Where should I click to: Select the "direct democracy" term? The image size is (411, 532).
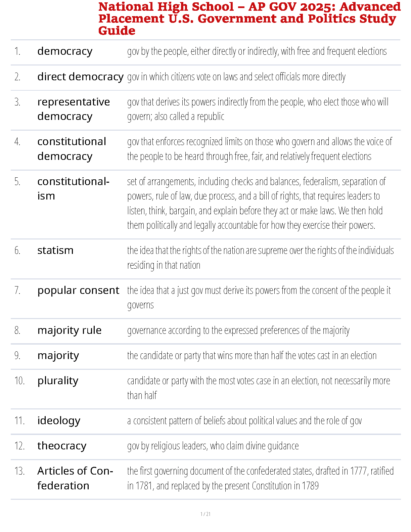click(80, 77)
